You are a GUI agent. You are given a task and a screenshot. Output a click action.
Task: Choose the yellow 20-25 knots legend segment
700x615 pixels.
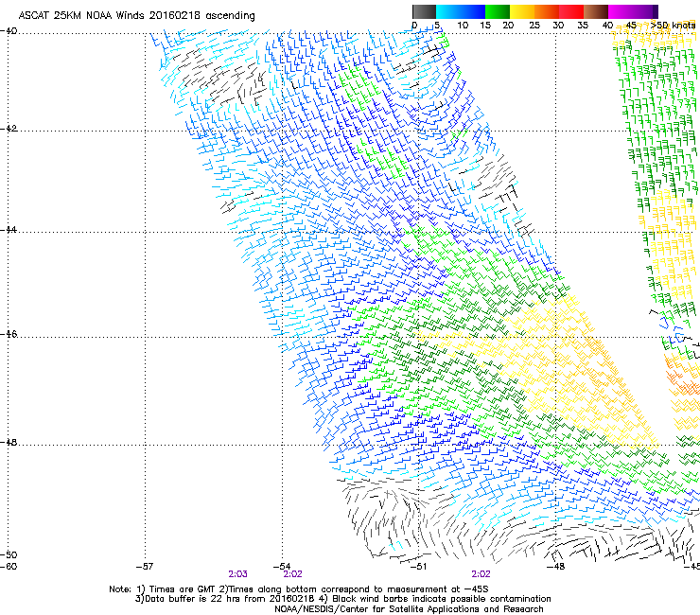click(522, 11)
